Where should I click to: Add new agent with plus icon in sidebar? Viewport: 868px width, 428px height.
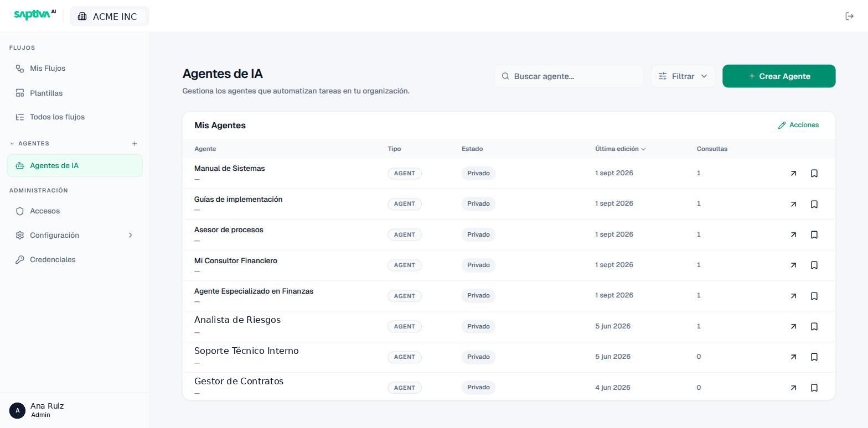pos(135,144)
